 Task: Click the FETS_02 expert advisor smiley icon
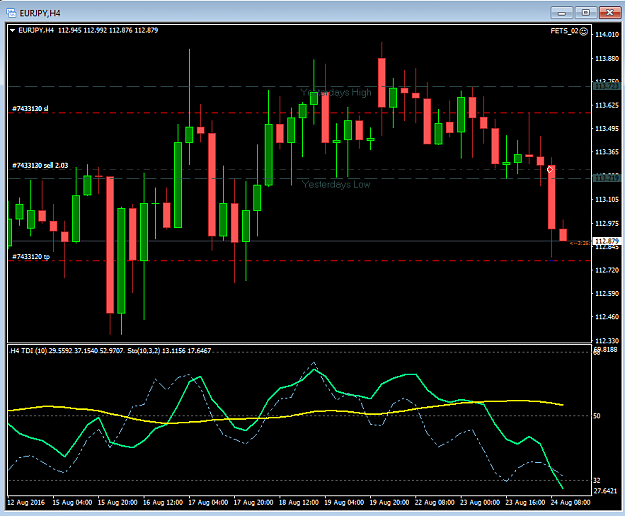[584, 31]
